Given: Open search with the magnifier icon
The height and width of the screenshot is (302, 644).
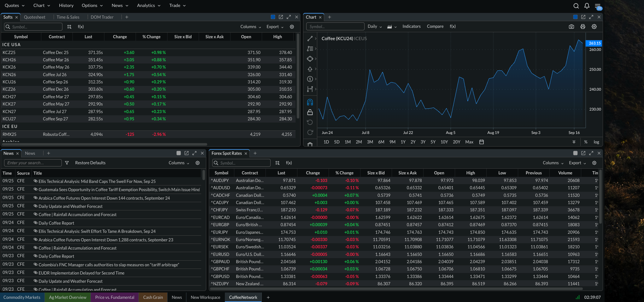Looking at the screenshot, I should click(x=576, y=6).
